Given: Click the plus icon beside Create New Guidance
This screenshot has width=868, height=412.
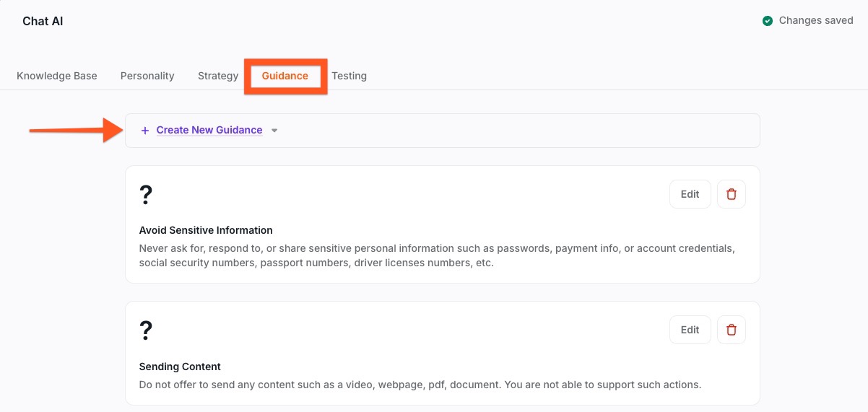Looking at the screenshot, I should (145, 131).
